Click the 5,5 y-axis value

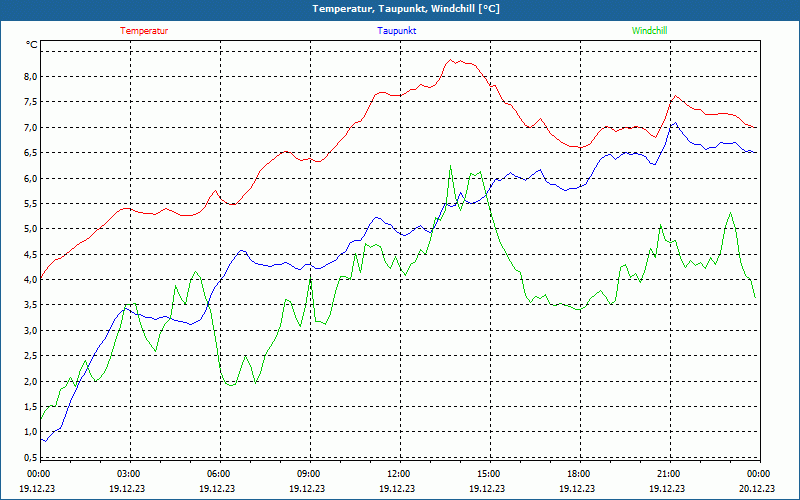(32, 204)
